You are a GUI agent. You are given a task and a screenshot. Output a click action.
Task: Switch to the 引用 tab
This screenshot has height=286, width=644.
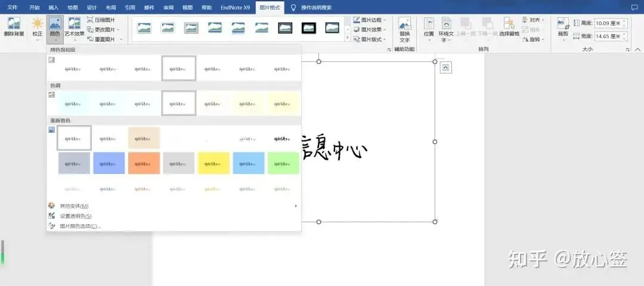[130, 7]
